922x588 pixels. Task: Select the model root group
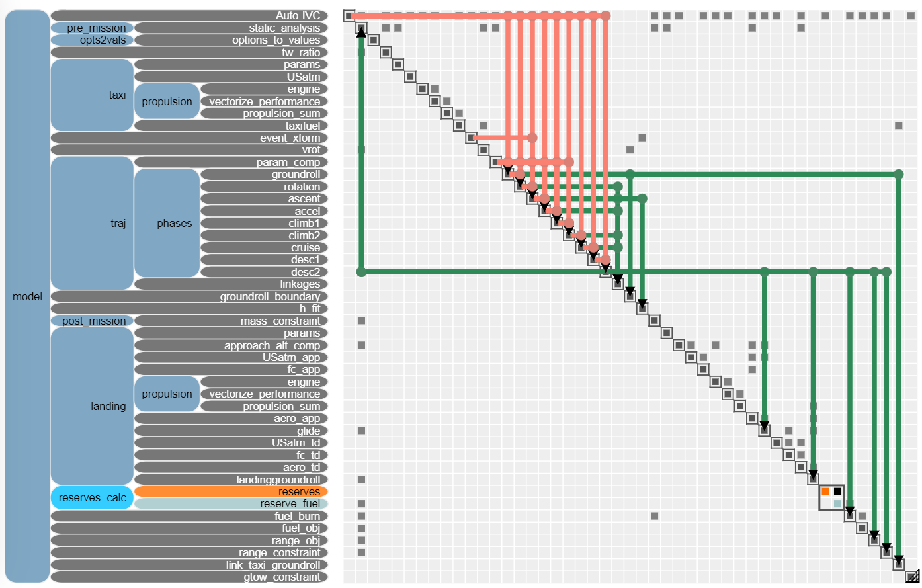27,296
